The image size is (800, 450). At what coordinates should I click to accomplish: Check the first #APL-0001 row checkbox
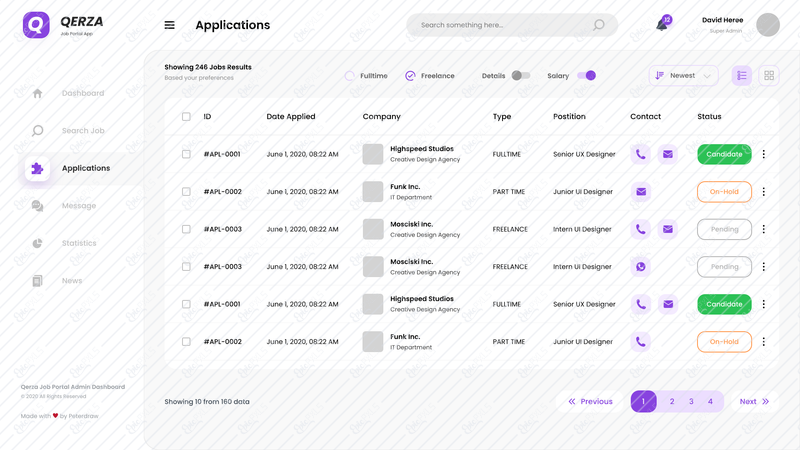pyautogui.click(x=186, y=154)
